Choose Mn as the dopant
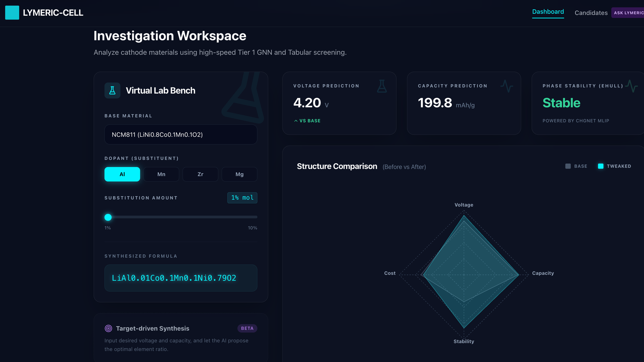The image size is (644, 362). point(161,174)
